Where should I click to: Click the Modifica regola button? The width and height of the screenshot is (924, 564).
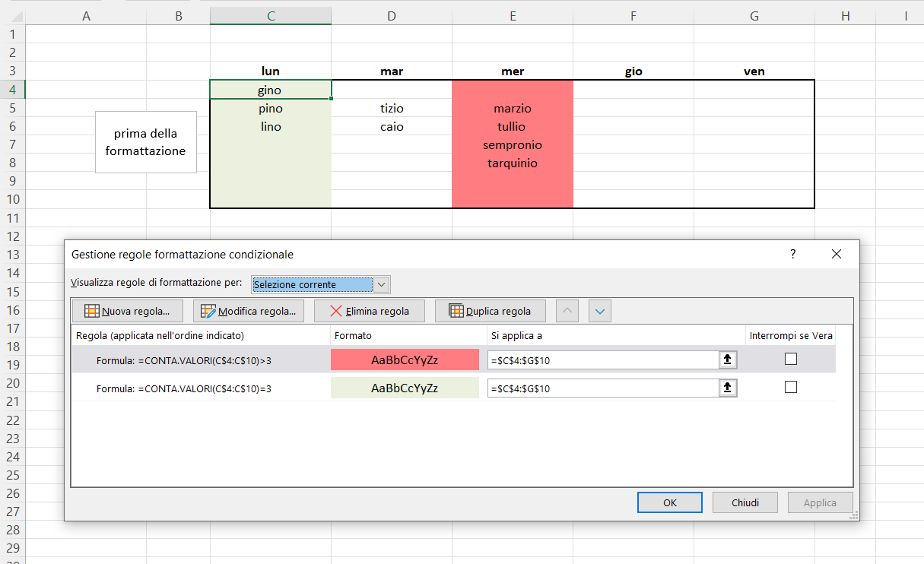[249, 311]
